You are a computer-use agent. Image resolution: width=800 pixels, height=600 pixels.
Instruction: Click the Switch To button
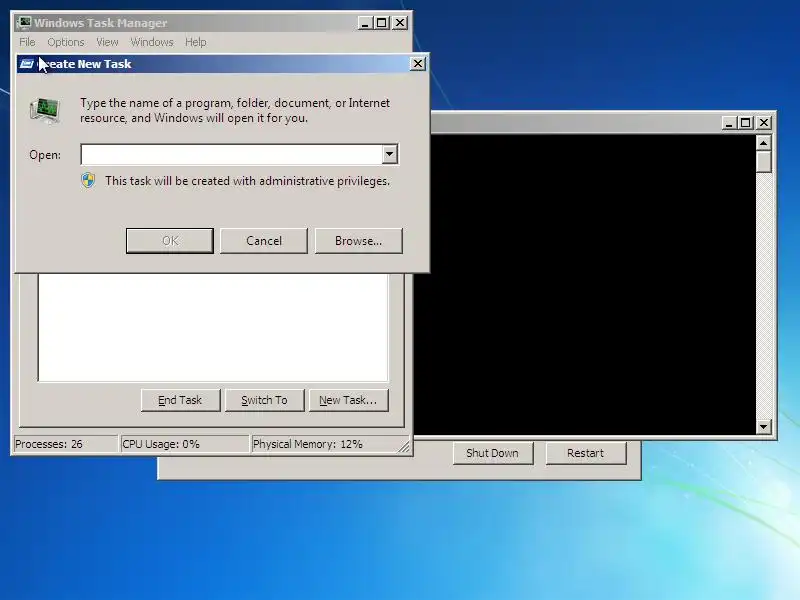264,401
